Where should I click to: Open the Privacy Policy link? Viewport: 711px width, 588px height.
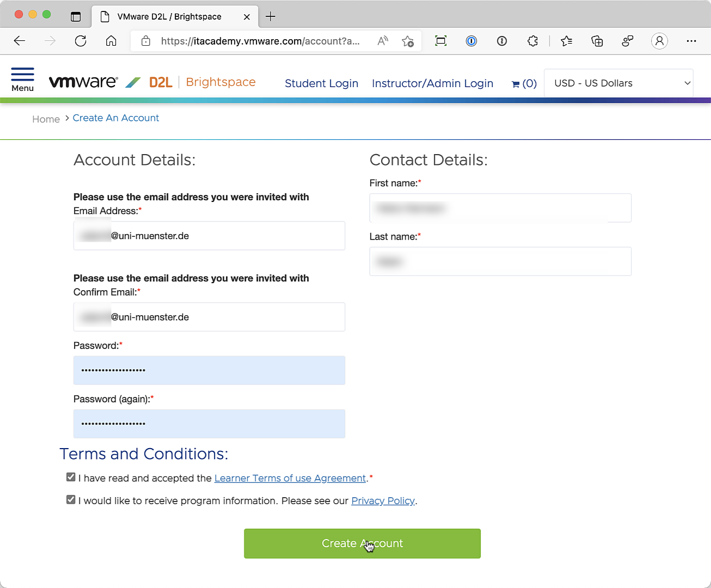(383, 501)
